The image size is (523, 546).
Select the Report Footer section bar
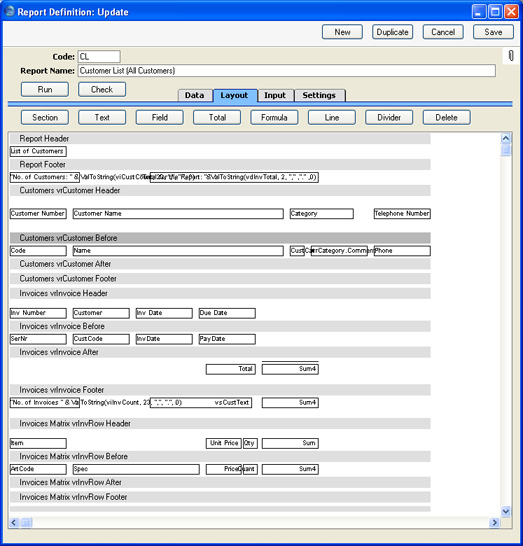tap(220, 164)
